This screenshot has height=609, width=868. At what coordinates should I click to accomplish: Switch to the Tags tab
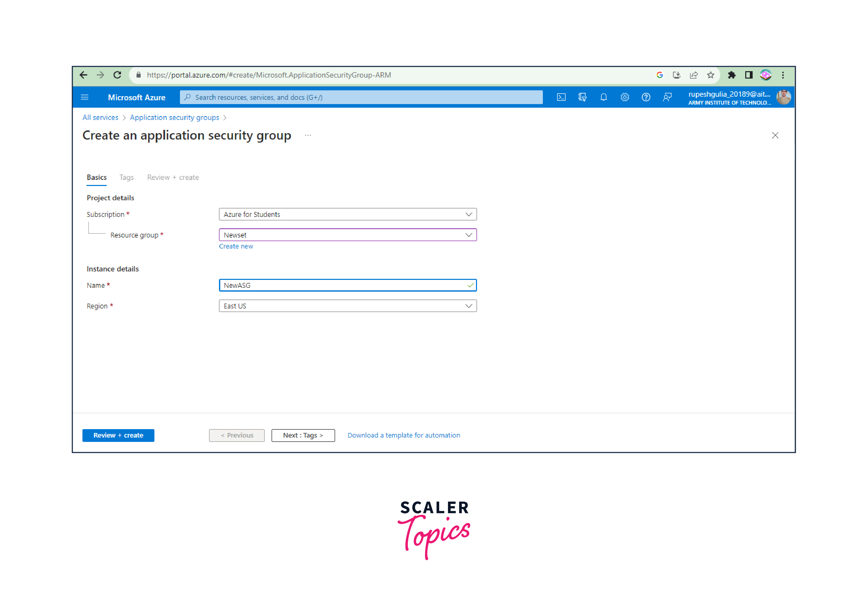126,177
